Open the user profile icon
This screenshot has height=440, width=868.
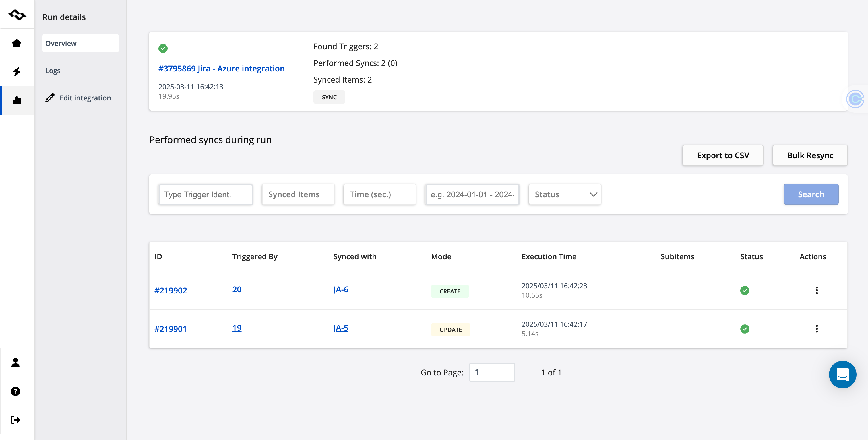[15, 363]
